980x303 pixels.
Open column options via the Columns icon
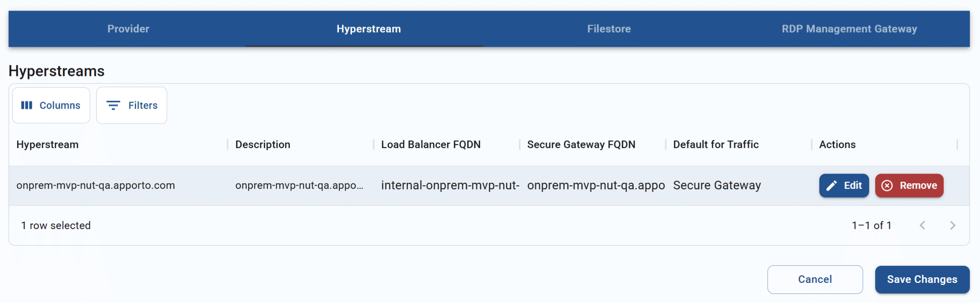(x=27, y=105)
